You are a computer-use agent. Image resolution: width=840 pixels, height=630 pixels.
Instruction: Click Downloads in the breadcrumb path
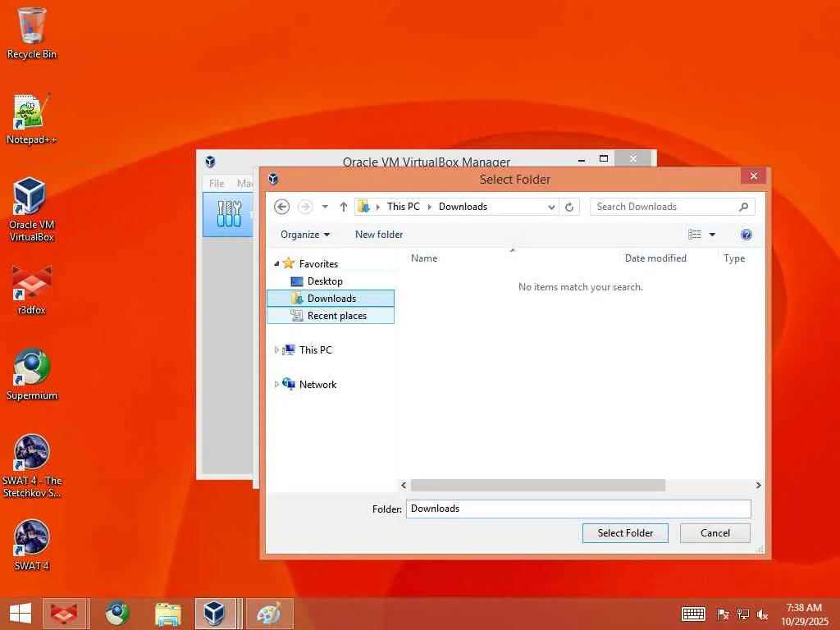click(x=463, y=207)
